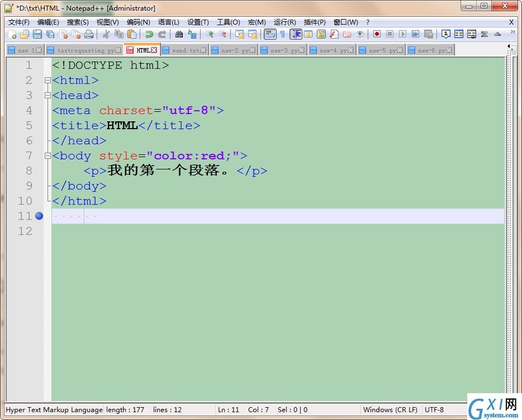Open the 语言(L) menu

[168, 22]
